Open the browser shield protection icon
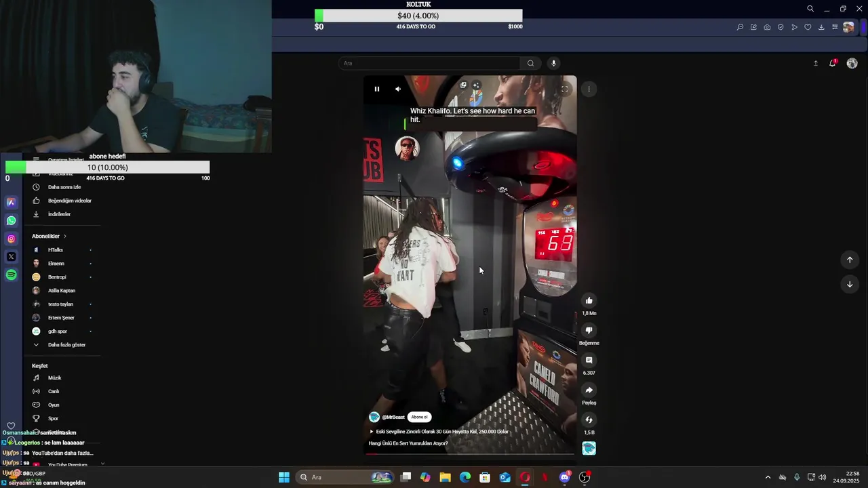This screenshot has width=868, height=488. pos(781,27)
